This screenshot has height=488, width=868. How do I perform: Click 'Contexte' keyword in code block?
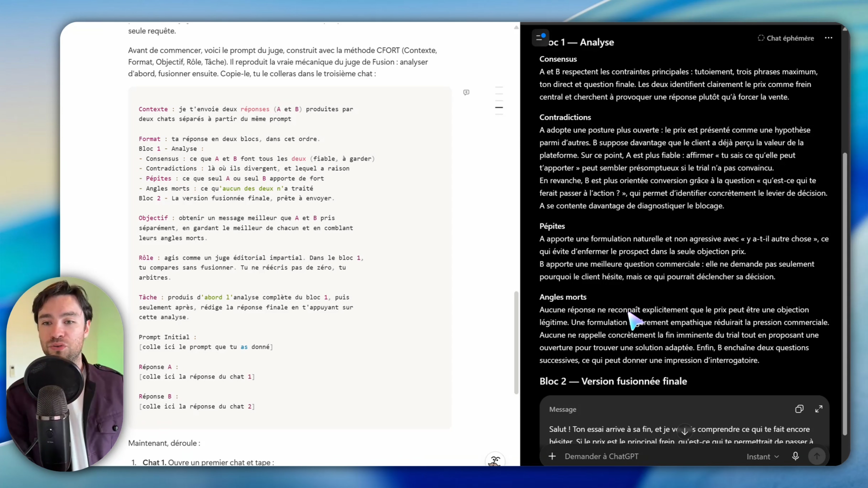coord(153,109)
